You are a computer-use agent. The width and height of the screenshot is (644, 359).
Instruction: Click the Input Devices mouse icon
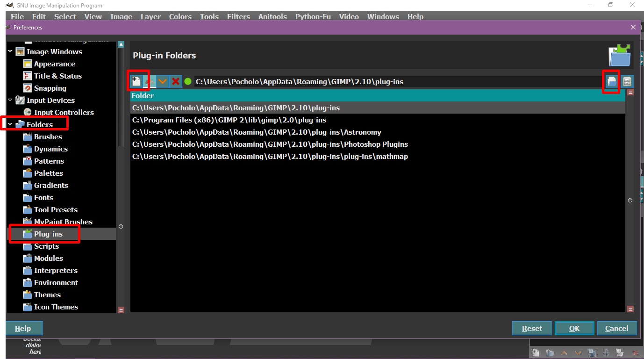point(20,100)
